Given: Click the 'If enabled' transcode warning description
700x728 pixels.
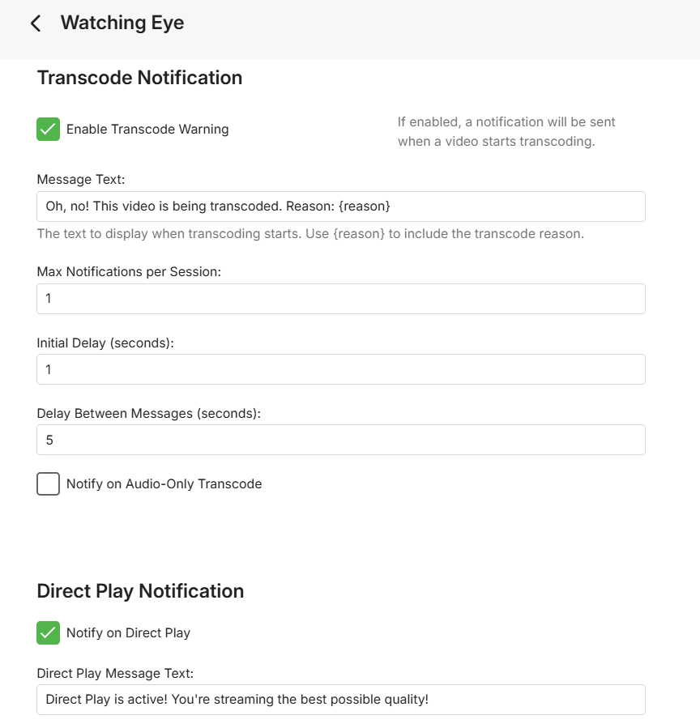Looking at the screenshot, I should click(x=506, y=131).
